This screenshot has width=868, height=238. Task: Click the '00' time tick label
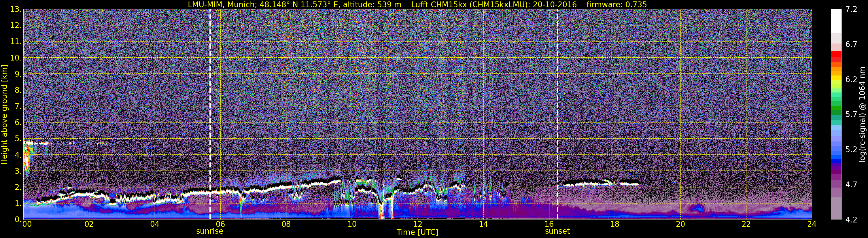(x=27, y=224)
